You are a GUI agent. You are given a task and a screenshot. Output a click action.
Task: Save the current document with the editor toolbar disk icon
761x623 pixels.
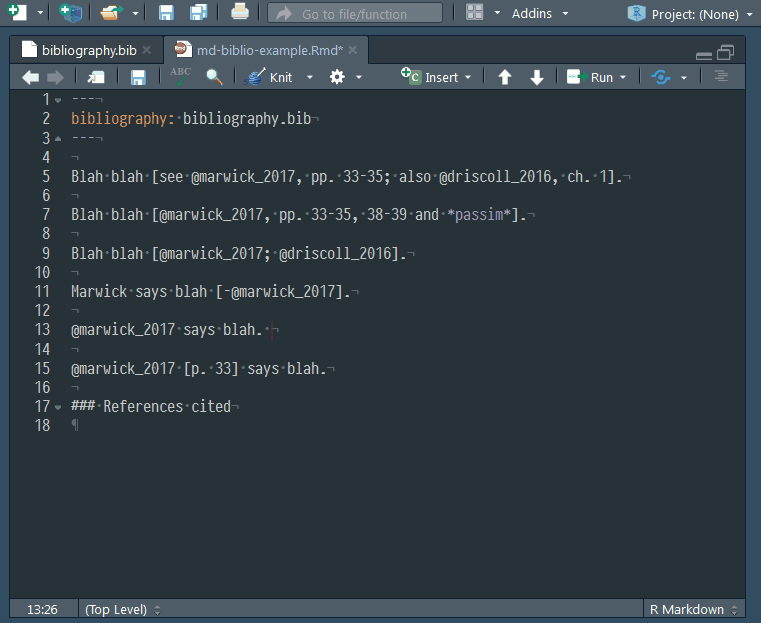(138, 77)
